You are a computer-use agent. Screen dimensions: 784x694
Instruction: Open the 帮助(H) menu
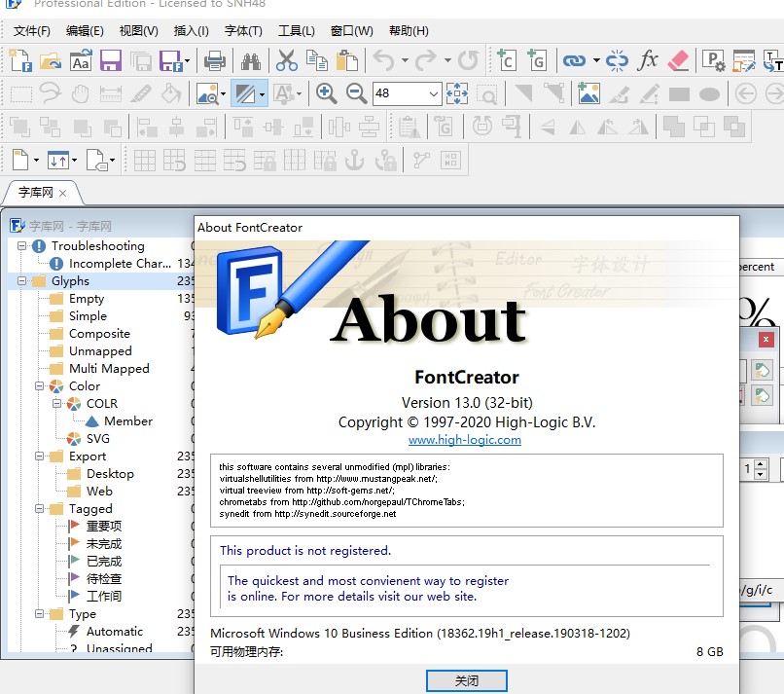pos(409,31)
